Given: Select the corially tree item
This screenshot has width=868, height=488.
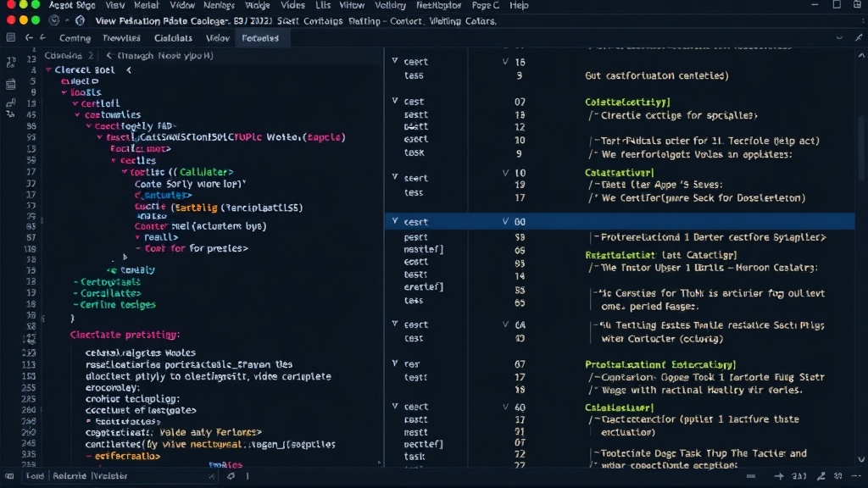Looking at the screenshot, I should click(137, 270).
